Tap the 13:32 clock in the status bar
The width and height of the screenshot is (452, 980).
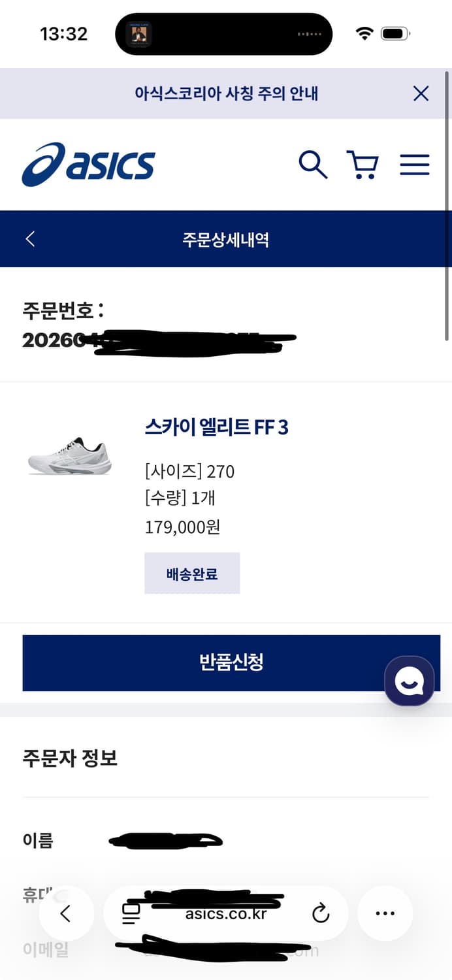pos(62,33)
